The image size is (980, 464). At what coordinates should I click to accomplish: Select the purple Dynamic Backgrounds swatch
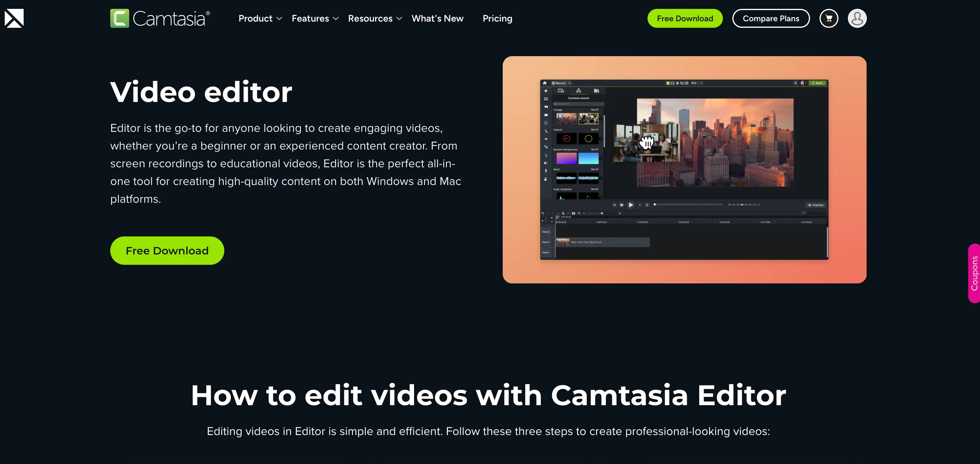tap(567, 159)
